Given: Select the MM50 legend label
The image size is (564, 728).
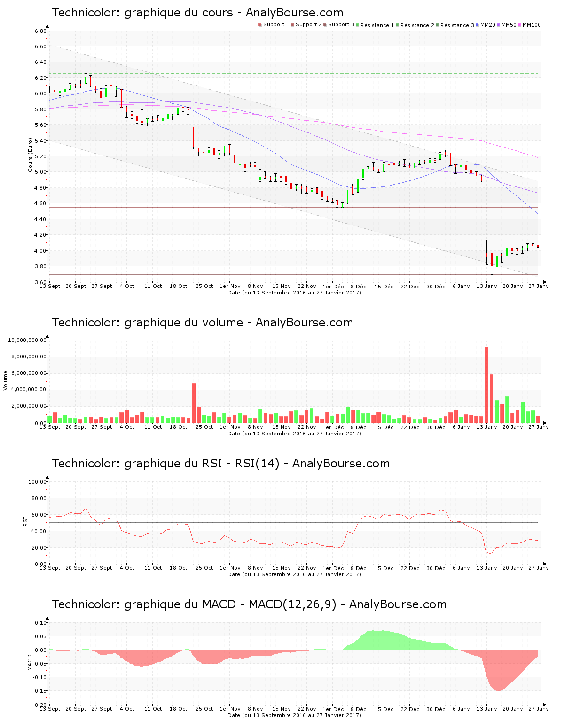Looking at the screenshot, I should [x=509, y=25].
